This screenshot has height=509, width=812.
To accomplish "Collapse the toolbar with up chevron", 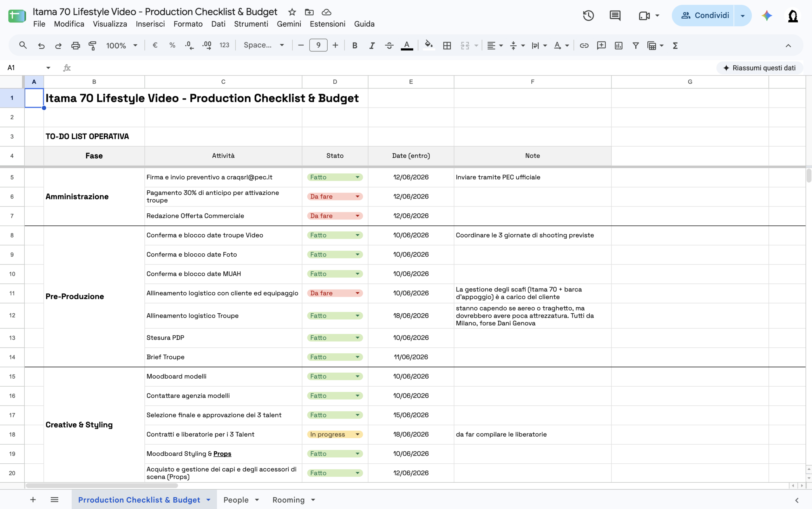I will (788, 45).
